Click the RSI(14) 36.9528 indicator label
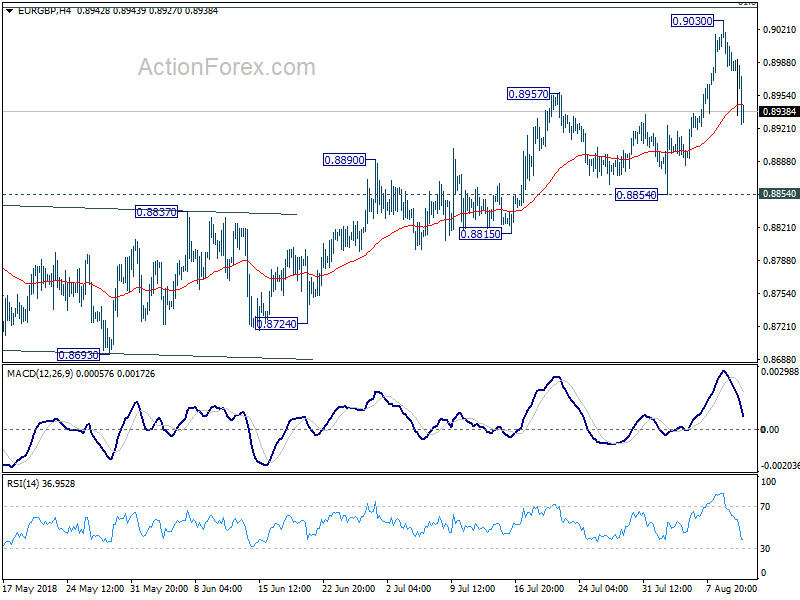 pos(41,484)
